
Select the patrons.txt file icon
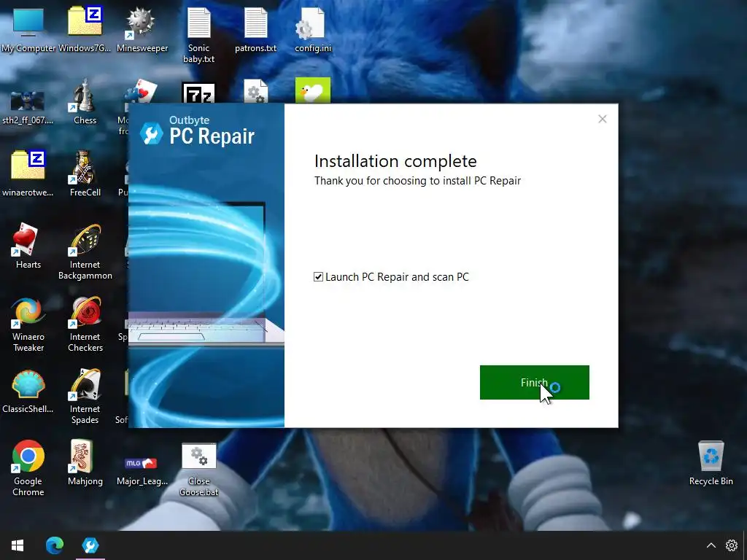point(256,29)
